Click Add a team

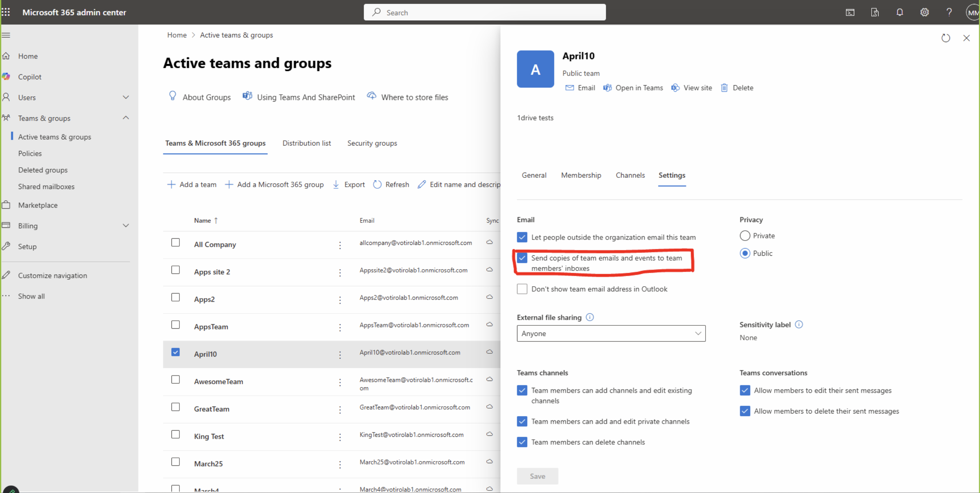[192, 185]
